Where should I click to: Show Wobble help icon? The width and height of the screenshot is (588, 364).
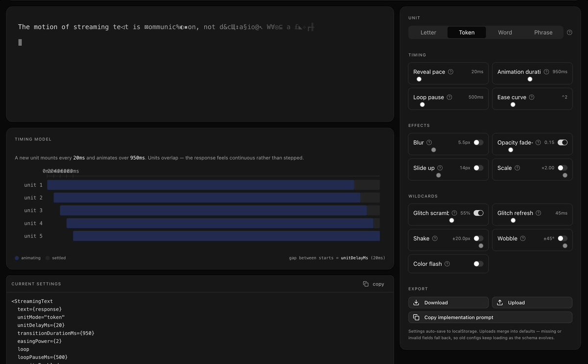pos(523,239)
